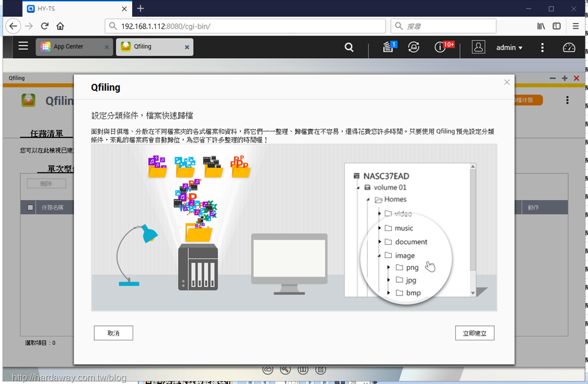
Task: Close the HY-TS browser tab
Action: point(124,9)
